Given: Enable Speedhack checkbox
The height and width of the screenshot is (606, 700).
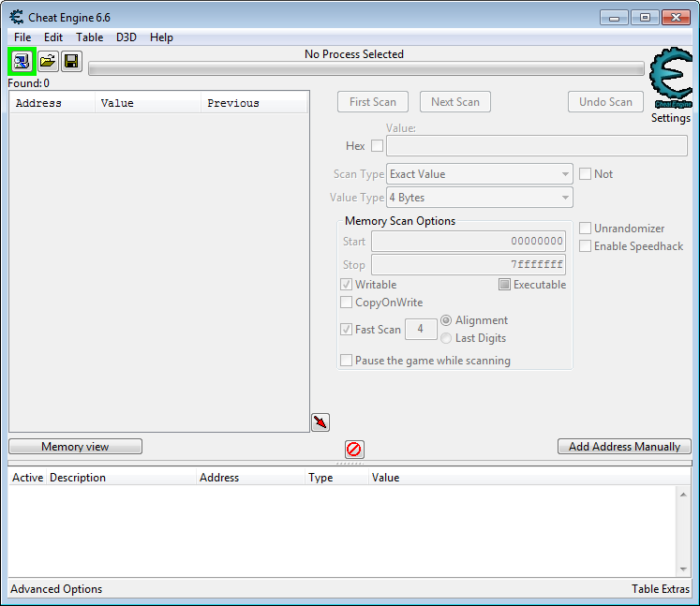Looking at the screenshot, I should coord(585,246).
